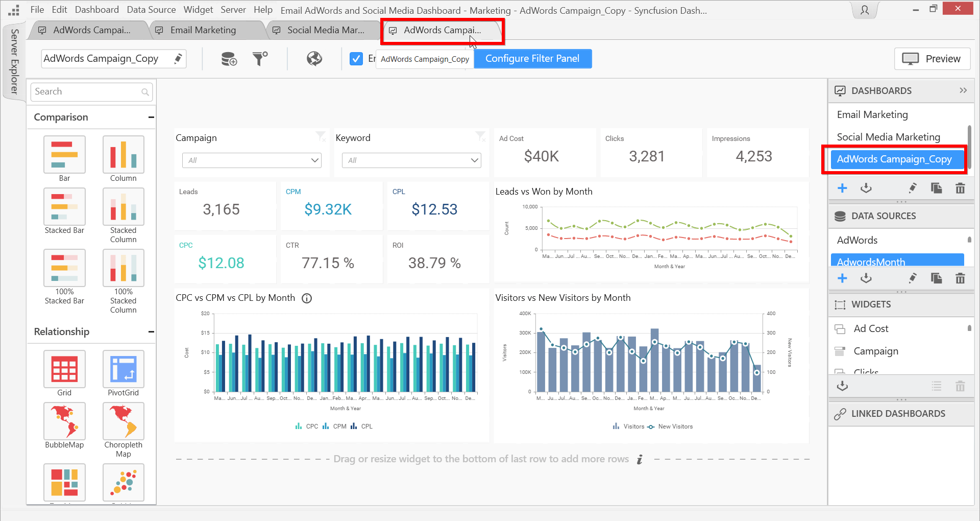Select the Stacked Column chart widget
Screen dimensions: 980x521
coord(123,207)
